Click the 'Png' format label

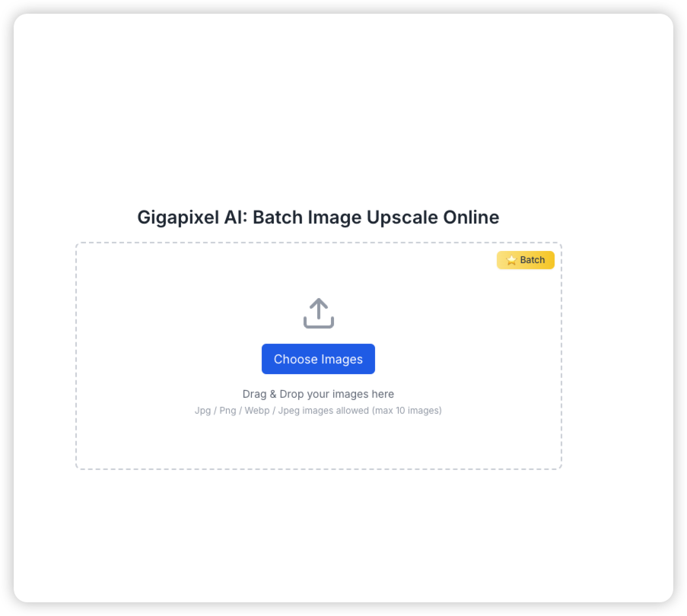[x=227, y=411]
